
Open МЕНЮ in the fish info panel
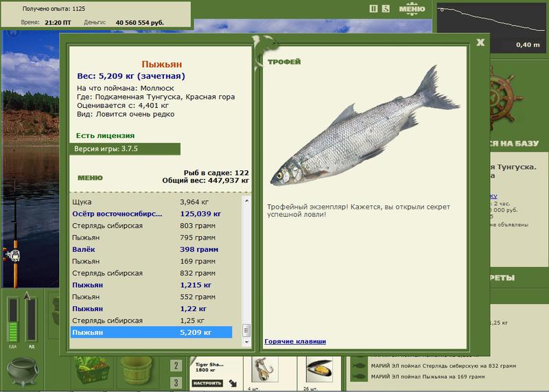tap(90, 178)
